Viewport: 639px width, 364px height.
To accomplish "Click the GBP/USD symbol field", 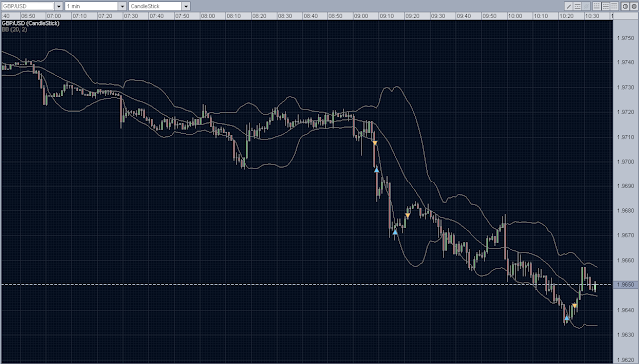I will point(28,6).
